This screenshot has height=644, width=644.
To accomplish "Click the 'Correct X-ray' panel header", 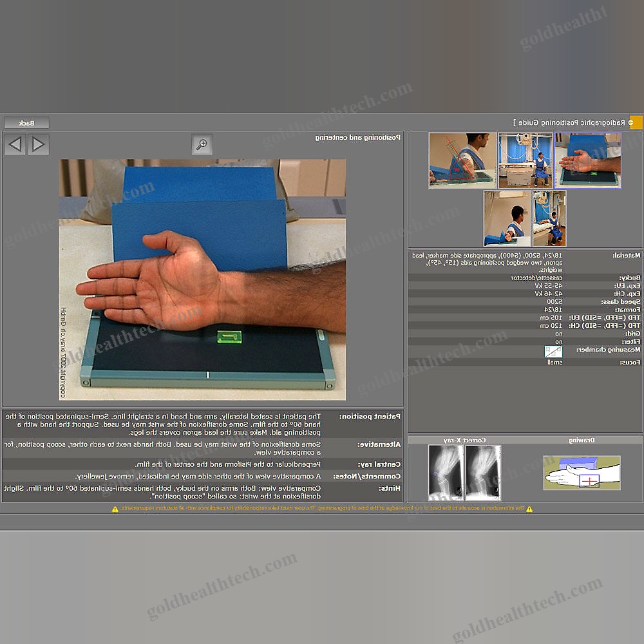I will tap(464, 440).
